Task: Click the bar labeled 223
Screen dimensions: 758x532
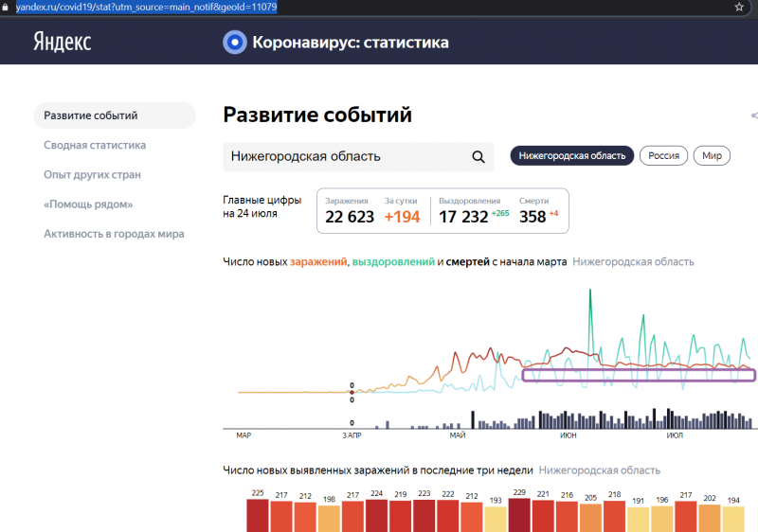Action: point(424,516)
